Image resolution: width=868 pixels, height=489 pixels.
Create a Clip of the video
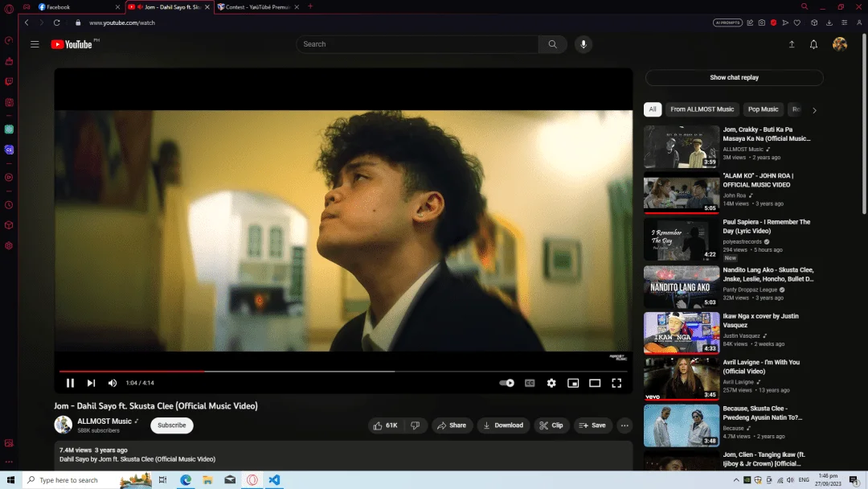[551, 425]
